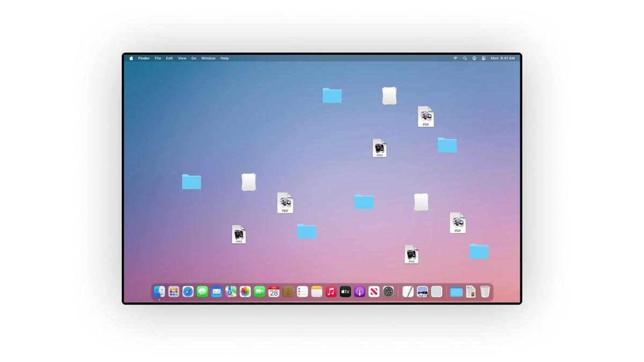Viewport: 644px width, 362px height.
Task: Open Safari from the dock
Action: pos(188,292)
